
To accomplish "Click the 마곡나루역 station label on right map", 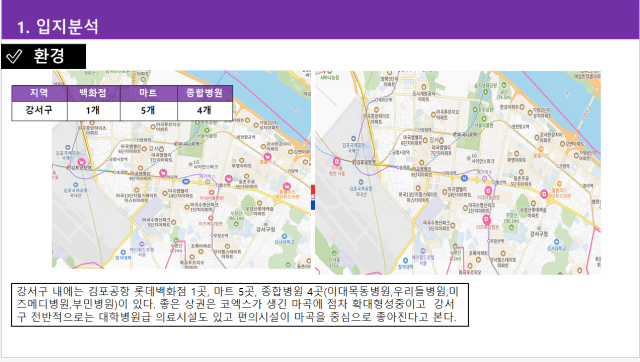I will point(466,134).
